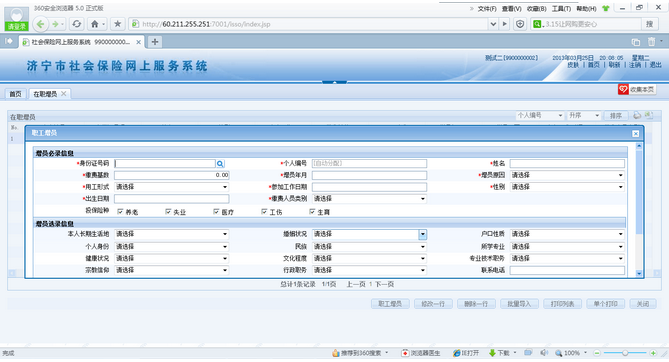This screenshot has width=669, height=362.
Task: Open 浏览器医生 in the status bar
Action: coord(421,353)
